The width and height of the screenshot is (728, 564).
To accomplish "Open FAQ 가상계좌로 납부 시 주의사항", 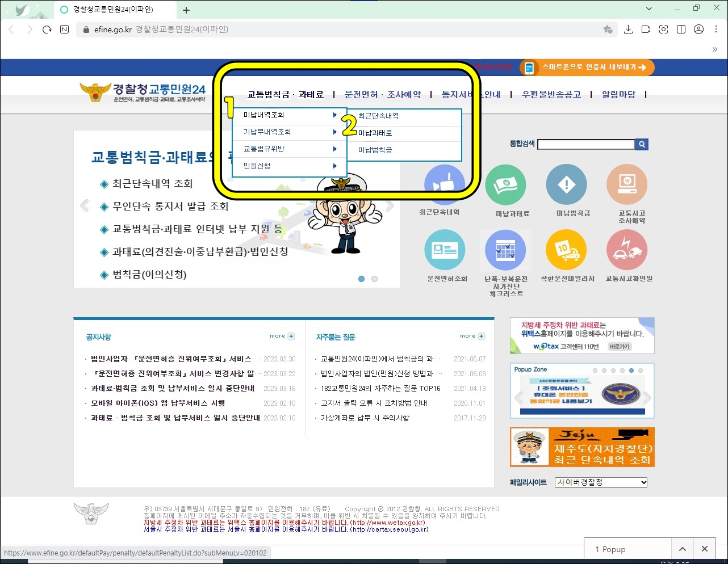I will coord(365,418).
